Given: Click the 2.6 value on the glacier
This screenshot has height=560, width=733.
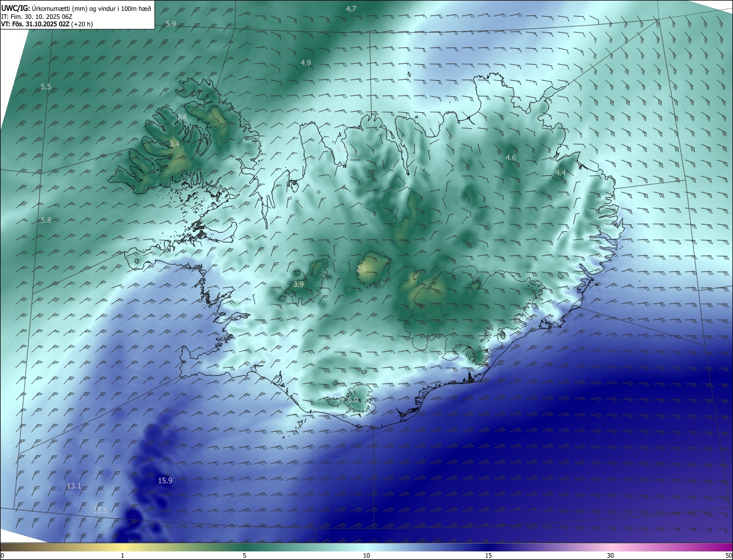Looking at the screenshot, I should coord(361,269).
